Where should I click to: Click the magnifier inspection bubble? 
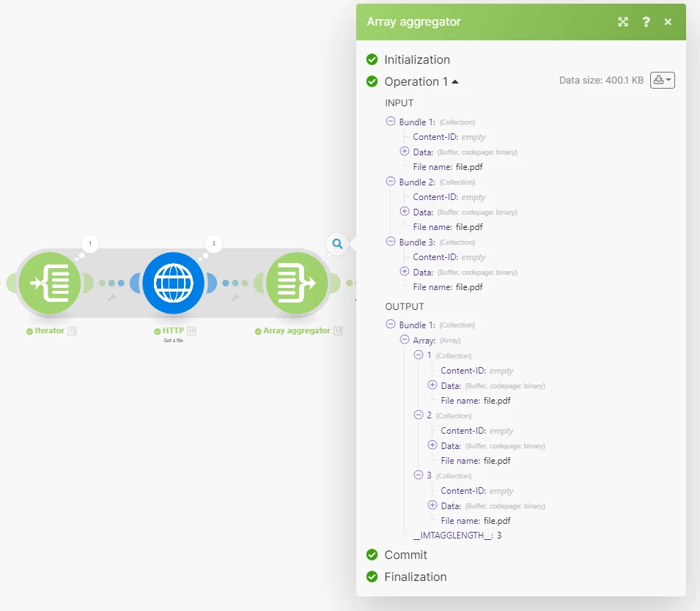[337, 244]
